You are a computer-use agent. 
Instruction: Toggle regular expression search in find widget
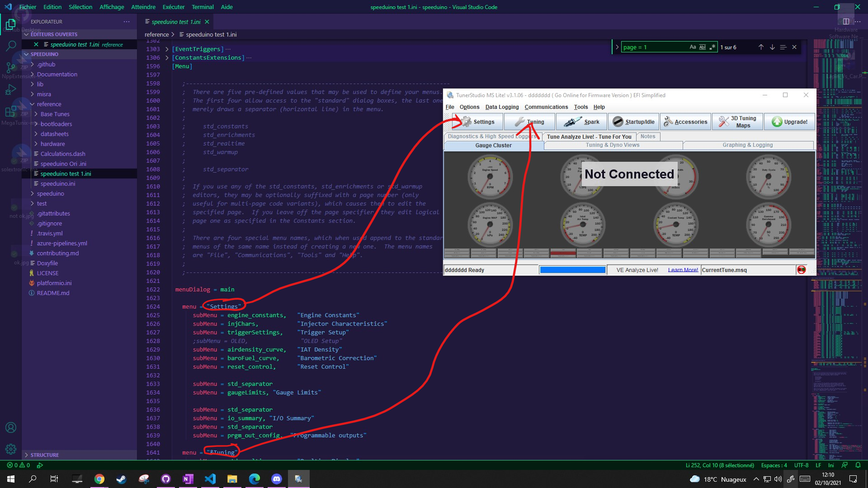point(712,47)
